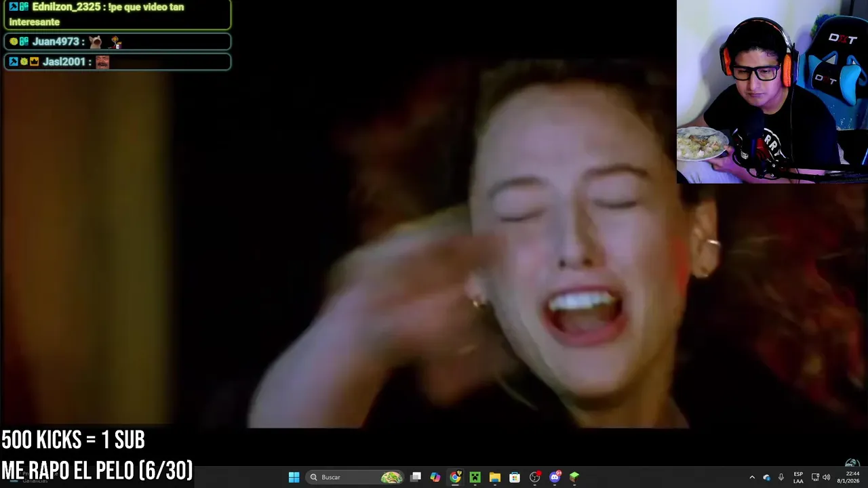Switch to the Google Chrome taskbar icon
This screenshot has width=868, height=488.
455,477
